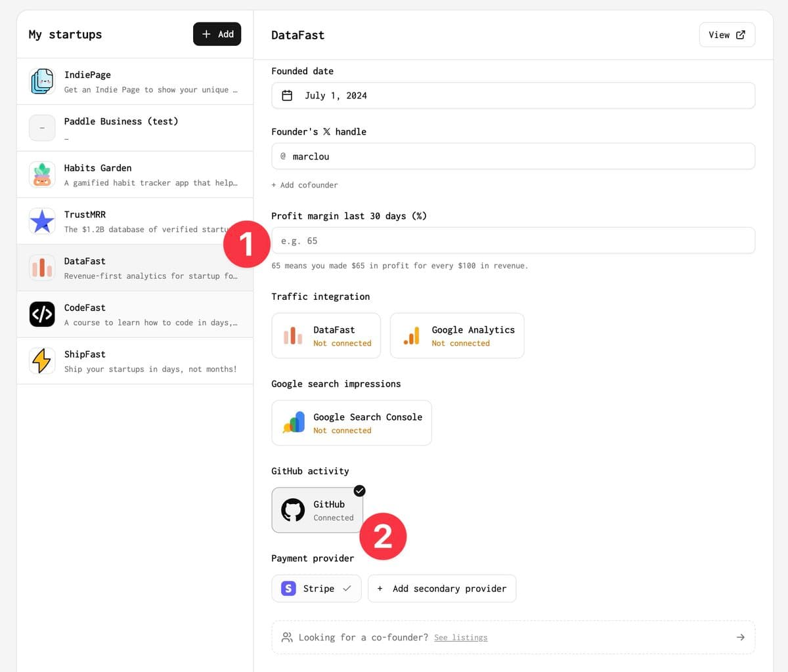Viewport: 788px width, 672px height.
Task: Click the GitHub activity label
Action: click(x=310, y=471)
